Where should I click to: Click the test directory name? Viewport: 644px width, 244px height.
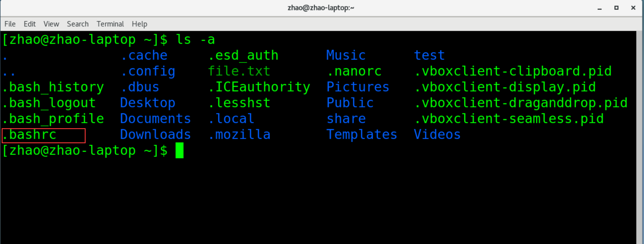429,55
